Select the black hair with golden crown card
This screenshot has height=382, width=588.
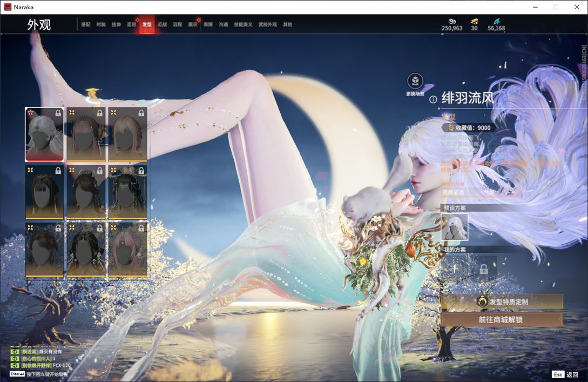[127, 192]
